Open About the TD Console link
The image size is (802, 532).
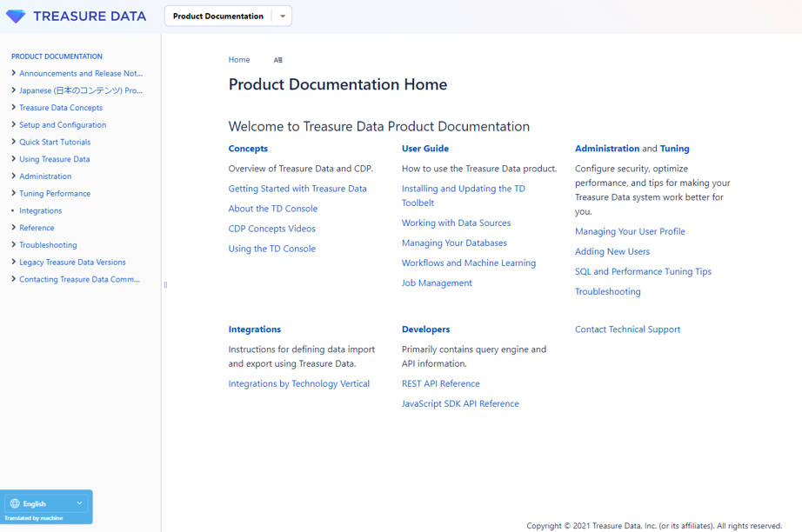pyautogui.click(x=272, y=209)
